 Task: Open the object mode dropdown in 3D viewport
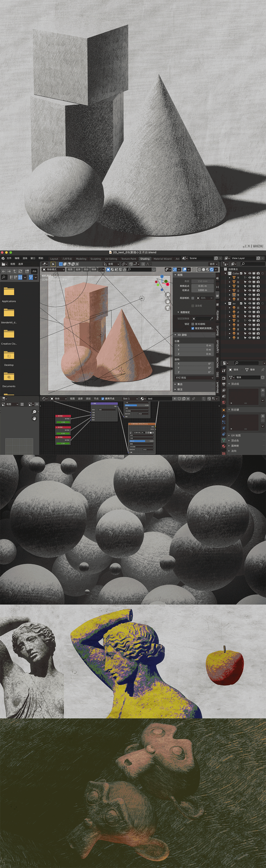[x=54, y=270]
